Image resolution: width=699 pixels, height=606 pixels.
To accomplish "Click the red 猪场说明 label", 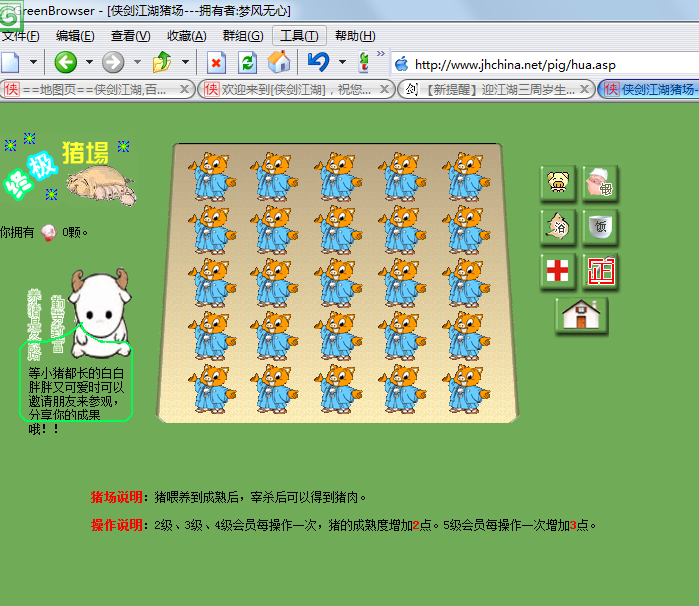I will [116, 497].
